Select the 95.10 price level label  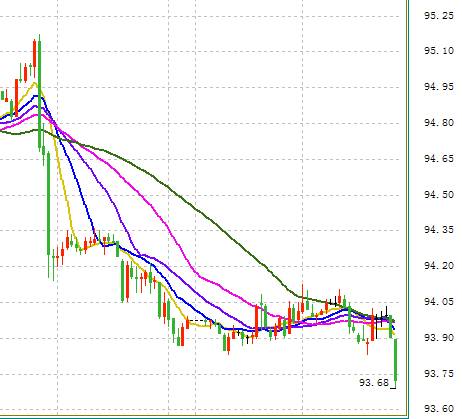[439, 51]
